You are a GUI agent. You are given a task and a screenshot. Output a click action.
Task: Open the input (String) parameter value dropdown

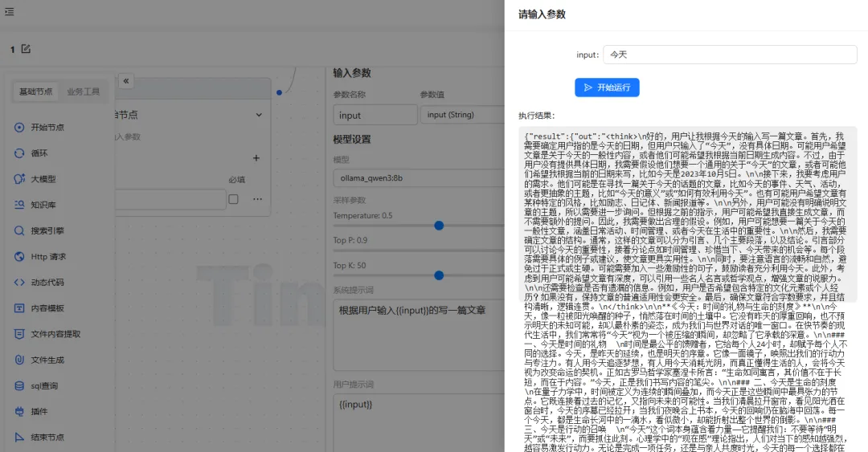pos(461,115)
